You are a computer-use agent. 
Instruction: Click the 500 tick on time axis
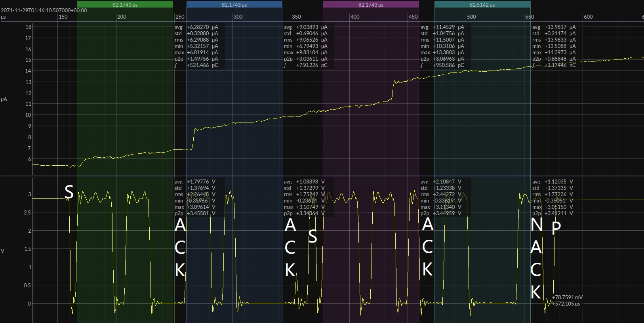[x=471, y=17]
